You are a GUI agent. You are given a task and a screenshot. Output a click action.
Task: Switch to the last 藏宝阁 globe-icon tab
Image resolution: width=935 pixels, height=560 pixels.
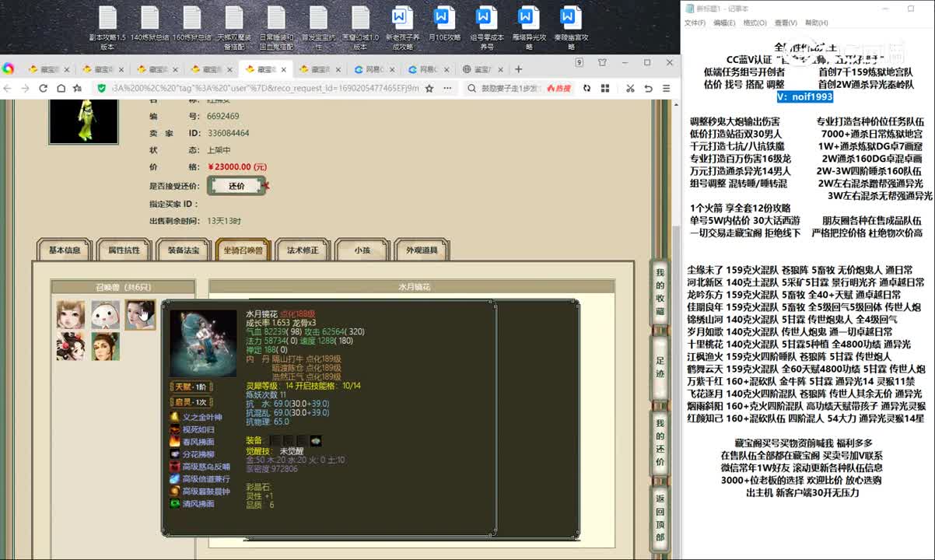tap(482, 69)
